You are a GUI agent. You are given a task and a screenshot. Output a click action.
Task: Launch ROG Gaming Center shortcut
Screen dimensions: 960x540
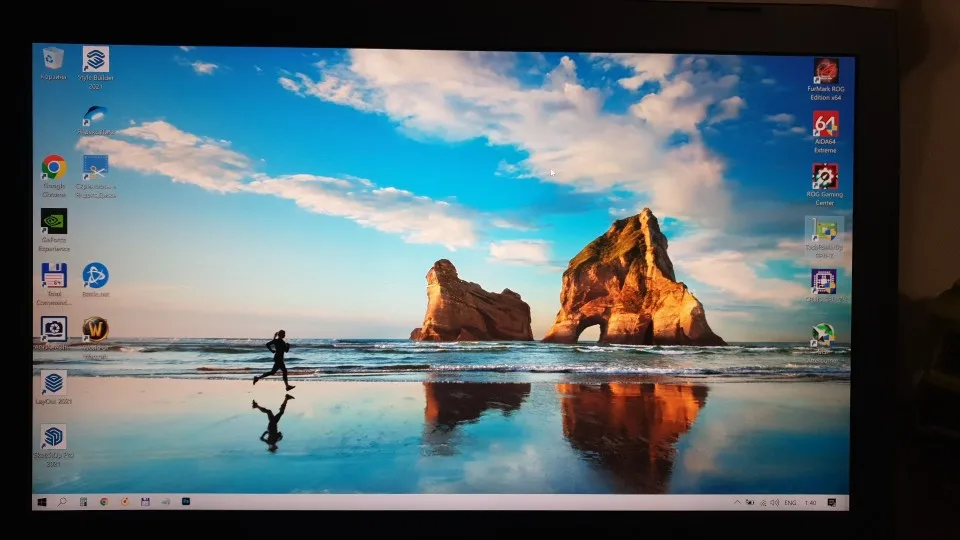(x=825, y=185)
